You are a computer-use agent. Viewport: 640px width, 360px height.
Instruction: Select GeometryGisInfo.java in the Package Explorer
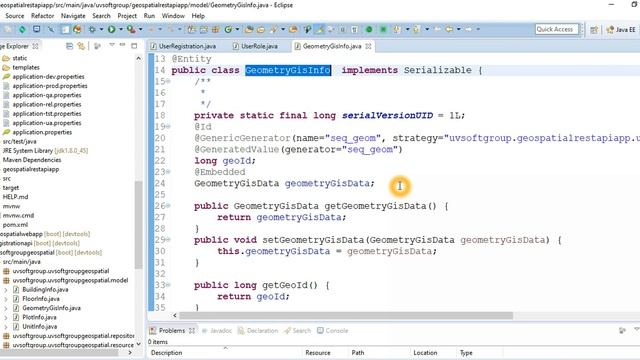(x=51, y=308)
